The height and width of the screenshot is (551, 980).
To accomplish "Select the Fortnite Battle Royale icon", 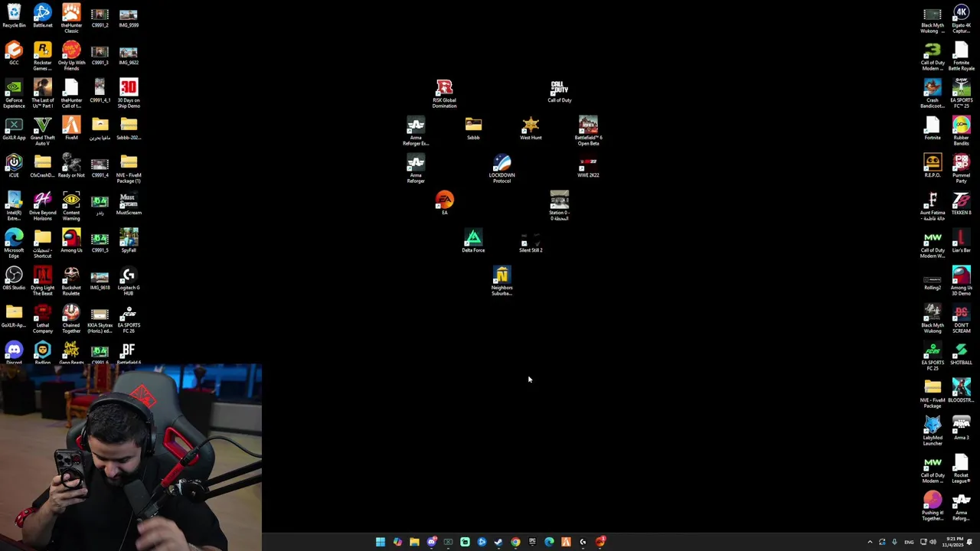I will [962, 56].
